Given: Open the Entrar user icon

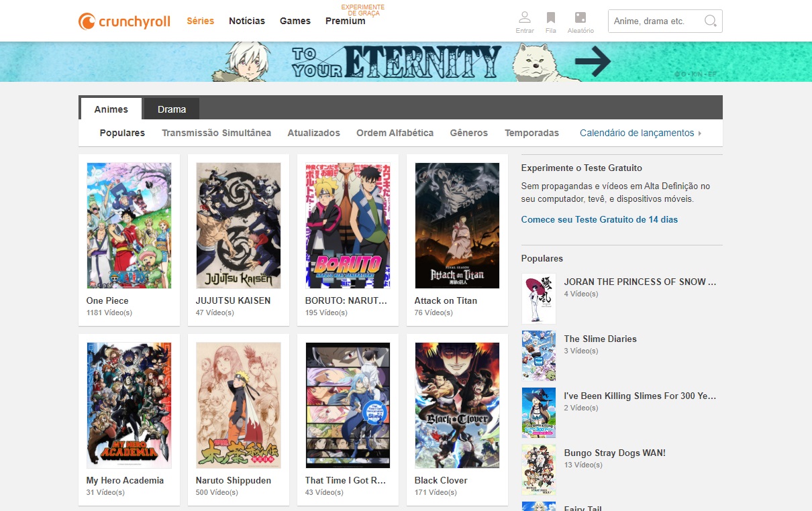Looking at the screenshot, I should [525, 17].
